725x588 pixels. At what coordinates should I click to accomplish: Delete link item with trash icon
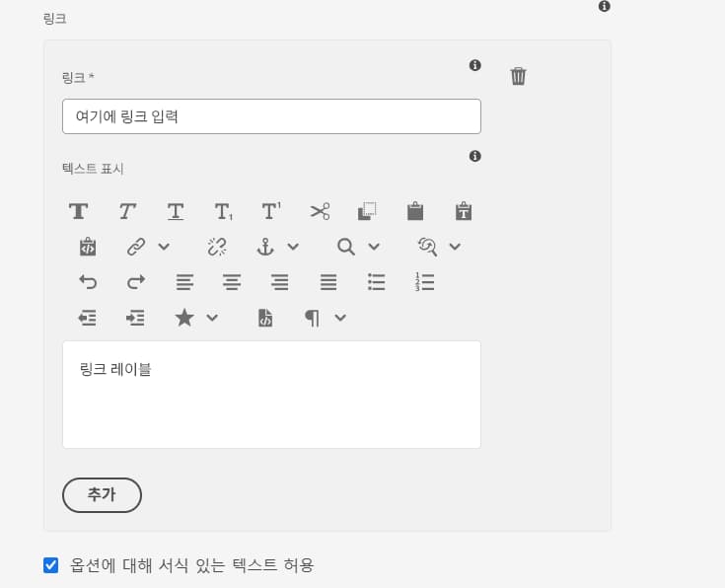pyautogui.click(x=518, y=76)
